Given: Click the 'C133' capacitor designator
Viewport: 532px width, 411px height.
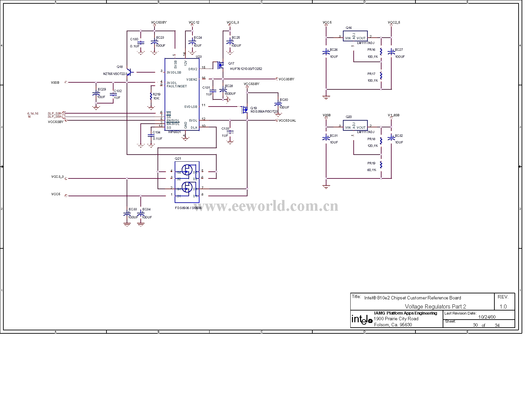Looking at the screenshot, I should click(225, 129).
